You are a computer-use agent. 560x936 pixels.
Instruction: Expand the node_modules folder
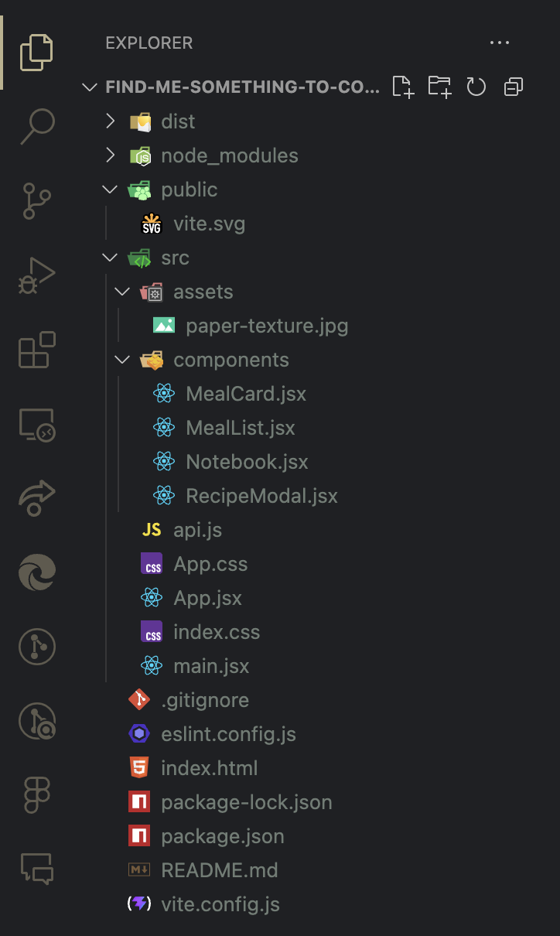pos(109,155)
